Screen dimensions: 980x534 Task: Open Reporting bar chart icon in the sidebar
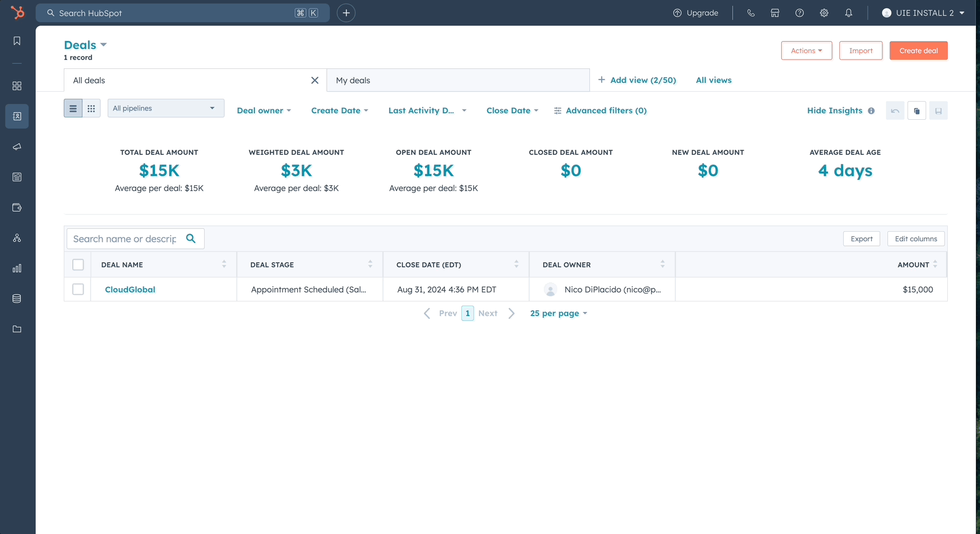pyautogui.click(x=17, y=268)
